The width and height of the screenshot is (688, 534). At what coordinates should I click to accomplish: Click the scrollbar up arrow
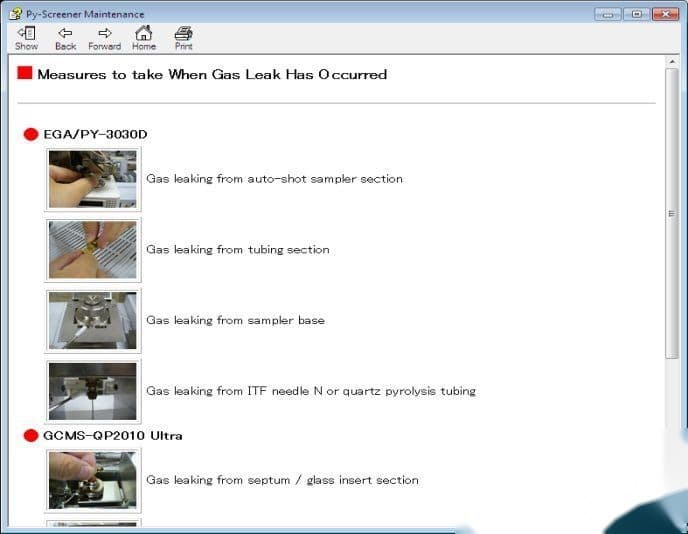coord(672,62)
